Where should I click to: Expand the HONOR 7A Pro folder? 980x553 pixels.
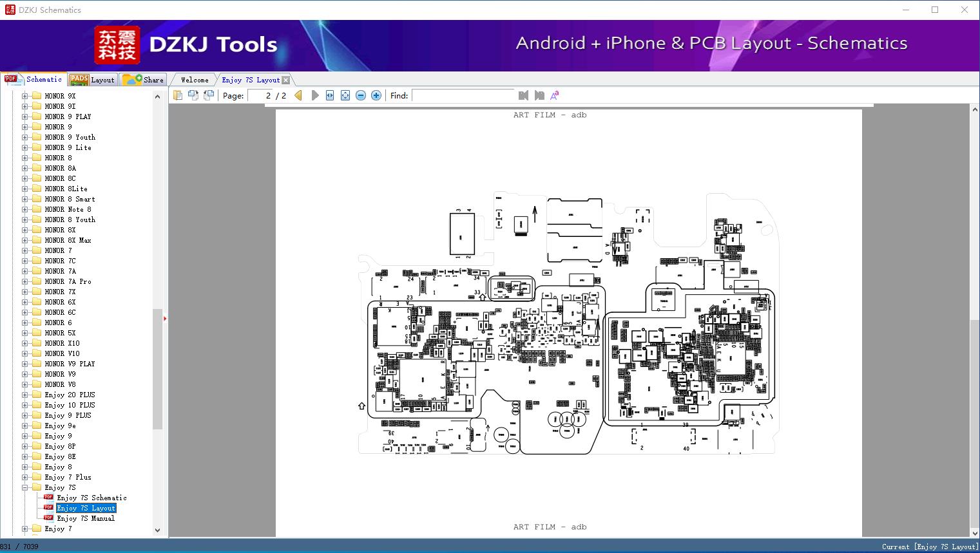(24, 281)
